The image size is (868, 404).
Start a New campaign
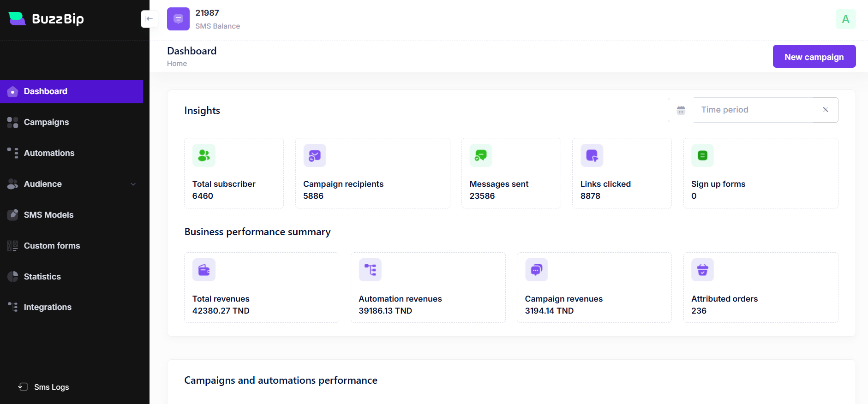tap(814, 57)
